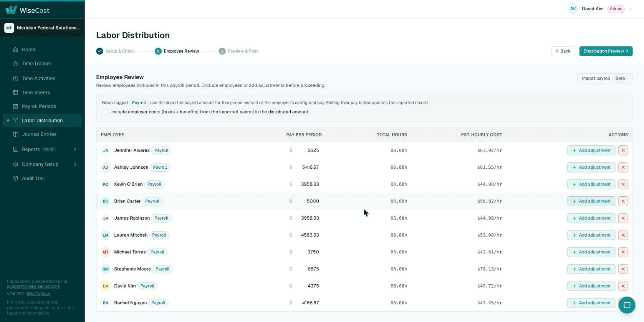Click the Payroll tag beside Kevin O'Brien
644x322 pixels.
tap(154, 184)
